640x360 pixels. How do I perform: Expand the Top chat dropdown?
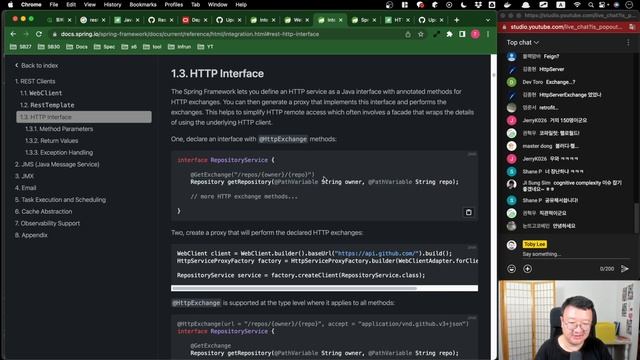click(x=523, y=42)
